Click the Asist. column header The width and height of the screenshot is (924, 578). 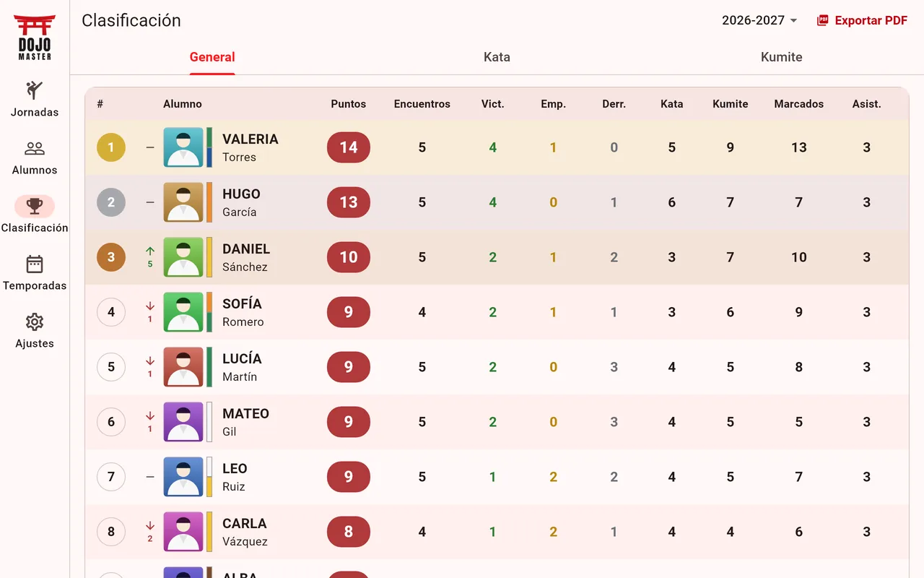[867, 104]
